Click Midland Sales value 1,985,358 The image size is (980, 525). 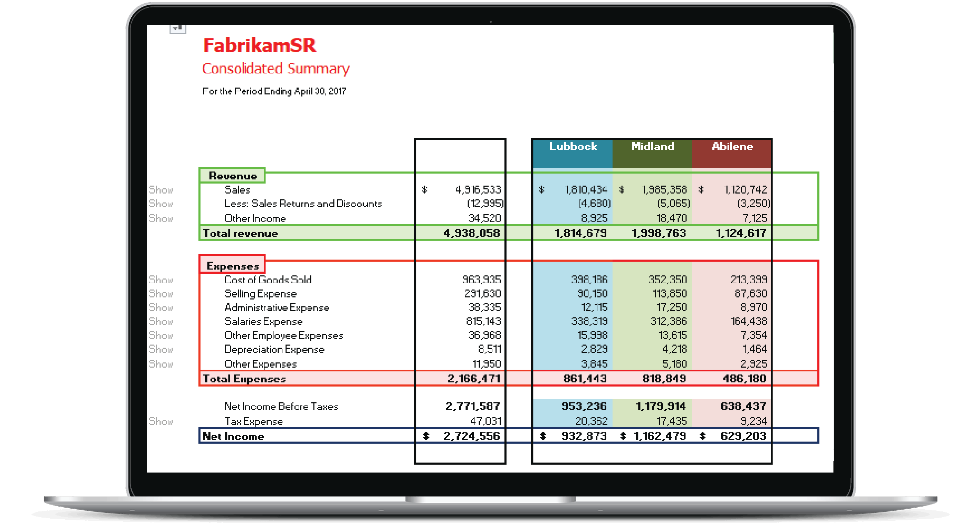(664, 190)
